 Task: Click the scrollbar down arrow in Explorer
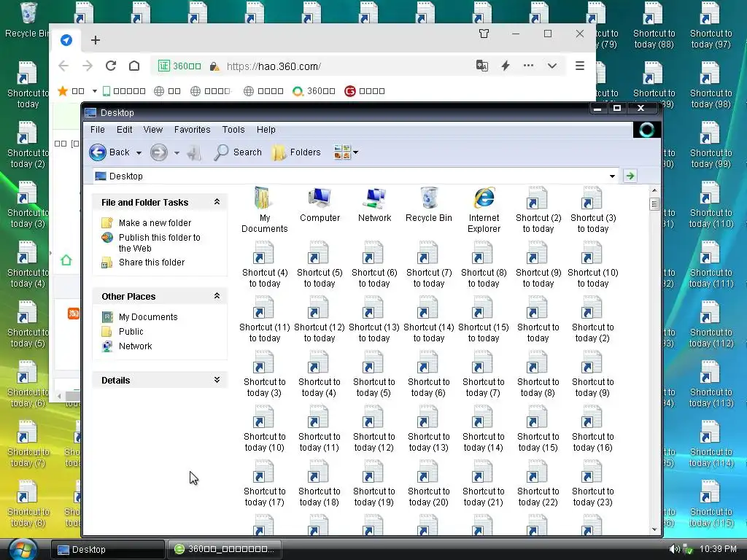point(654,529)
